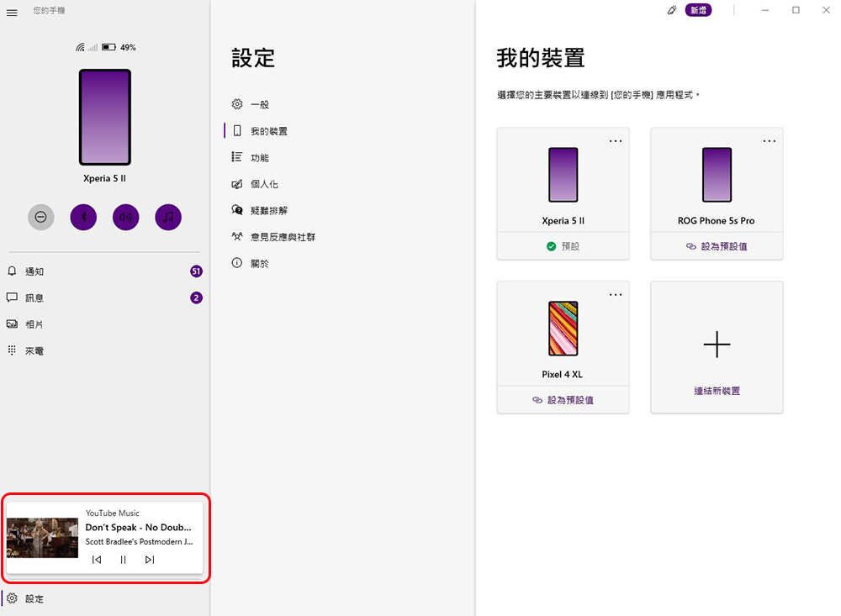
Task: Click the plus to link new device
Action: [x=717, y=345]
